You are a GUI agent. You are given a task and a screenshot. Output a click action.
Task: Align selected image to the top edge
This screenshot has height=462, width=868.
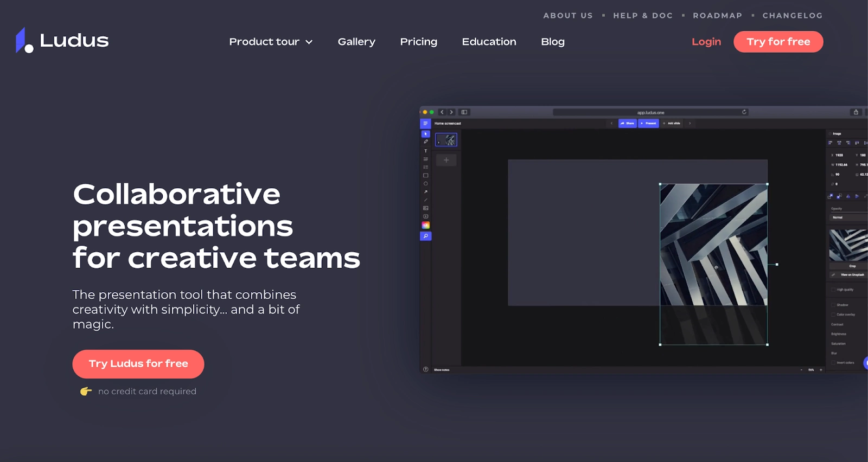(857, 143)
